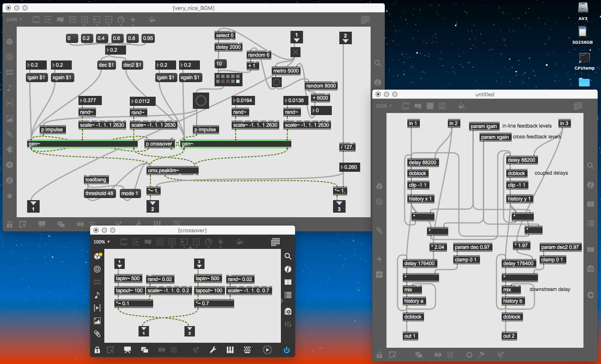Open the 100% zoom dropdown in untitled window

coord(384,106)
